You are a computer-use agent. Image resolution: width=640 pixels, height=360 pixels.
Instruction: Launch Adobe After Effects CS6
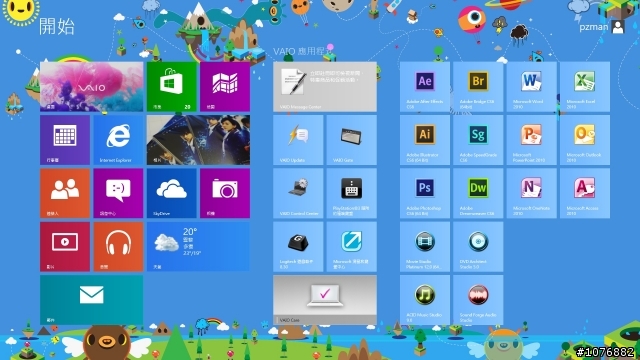pos(425,87)
